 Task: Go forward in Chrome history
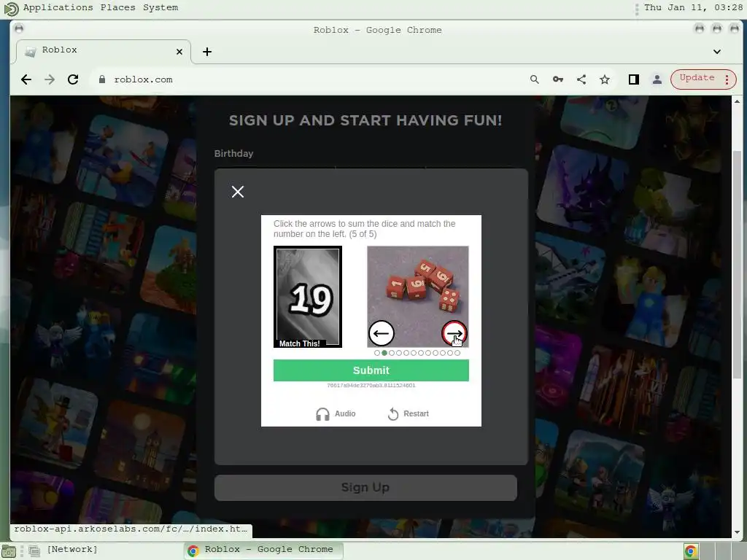tap(50, 79)
